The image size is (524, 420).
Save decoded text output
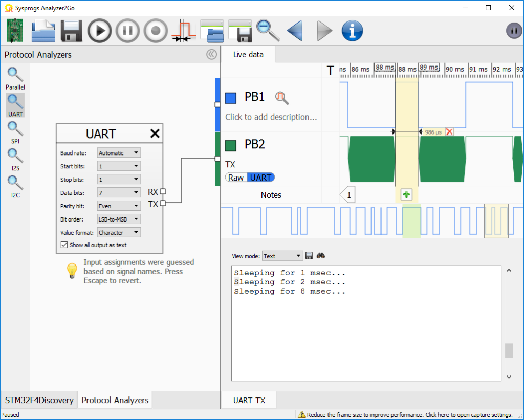tap(309, 256)
